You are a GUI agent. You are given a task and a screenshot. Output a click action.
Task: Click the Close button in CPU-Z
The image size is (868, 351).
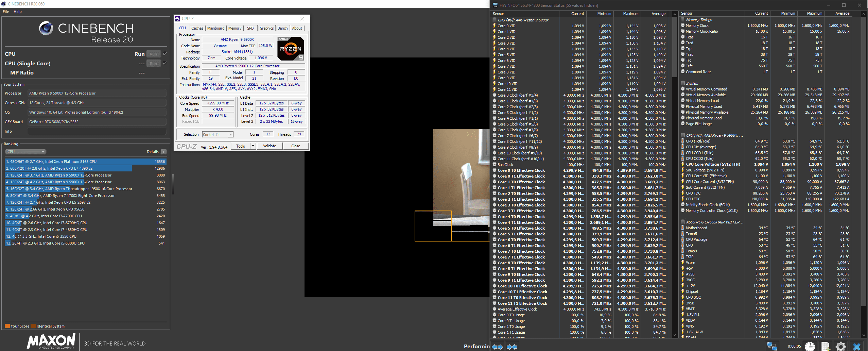coord(296,146)
